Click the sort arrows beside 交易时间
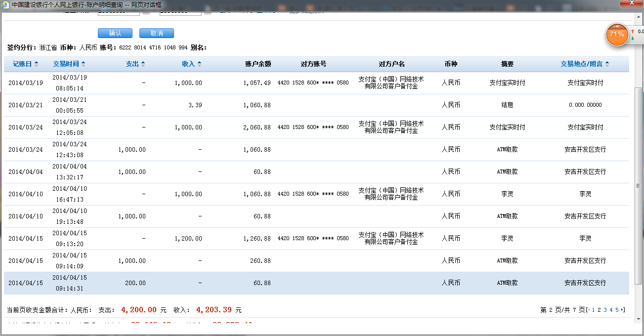Viewport: 644px width, 336px height. click(83, 64)
